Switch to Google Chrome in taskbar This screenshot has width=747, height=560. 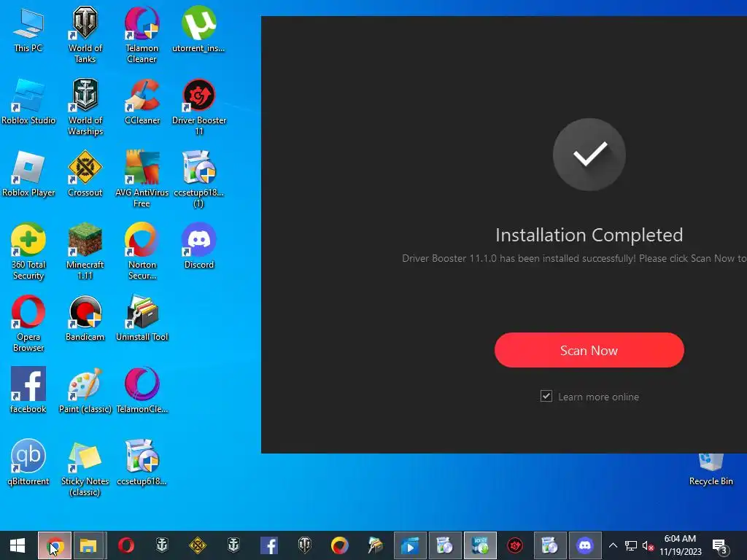point(55,545)
